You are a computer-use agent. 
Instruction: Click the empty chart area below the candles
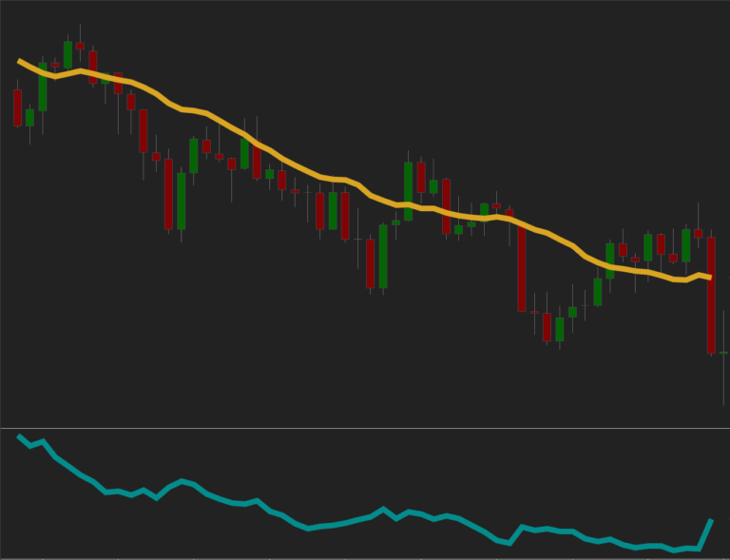pyautogui.click(x=285, y=380)
